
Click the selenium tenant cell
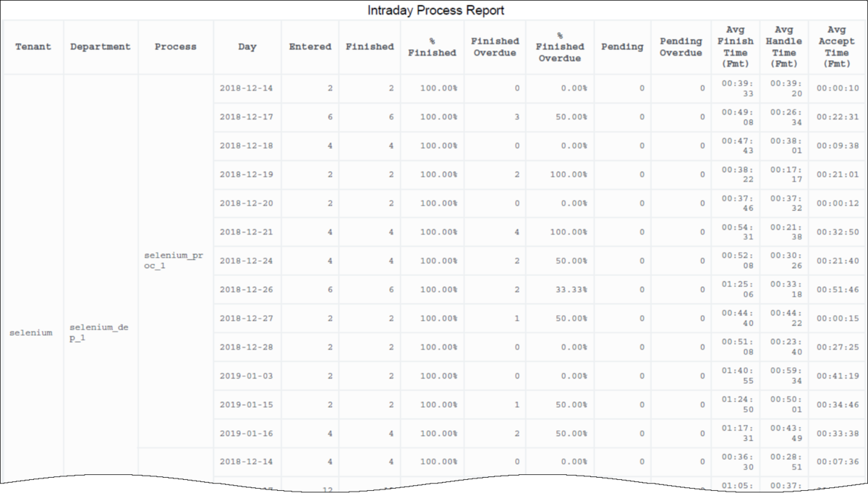tap(31, 332)
